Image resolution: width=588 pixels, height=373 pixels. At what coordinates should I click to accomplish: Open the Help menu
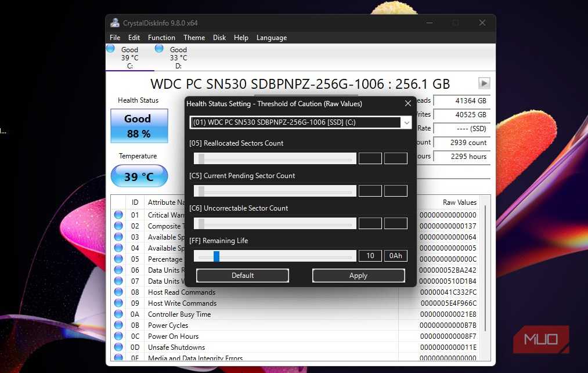pyautogui.click(x=241, y=38)
